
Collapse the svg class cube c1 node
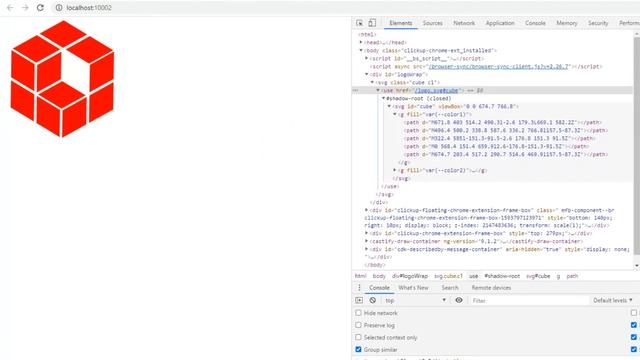pyautogui.click(x=372, y=82)
